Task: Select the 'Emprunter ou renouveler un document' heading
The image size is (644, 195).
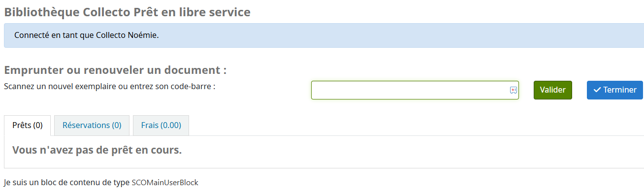Action: [115, 70]
